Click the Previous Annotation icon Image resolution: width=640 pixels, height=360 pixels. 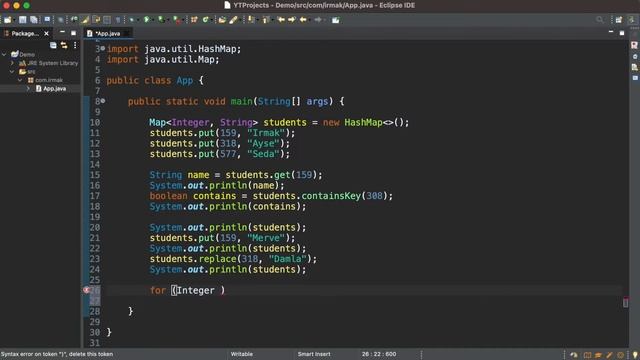[266, 20]
